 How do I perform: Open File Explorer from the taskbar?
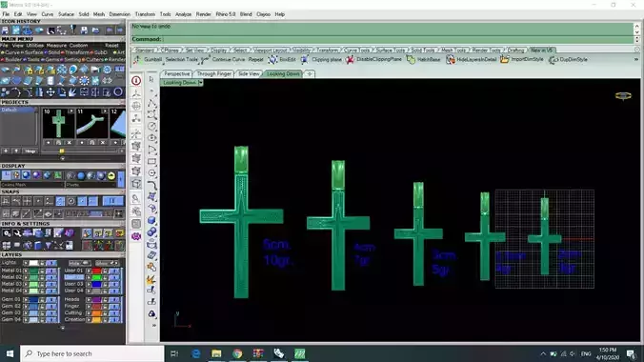(x=216, y=353)
